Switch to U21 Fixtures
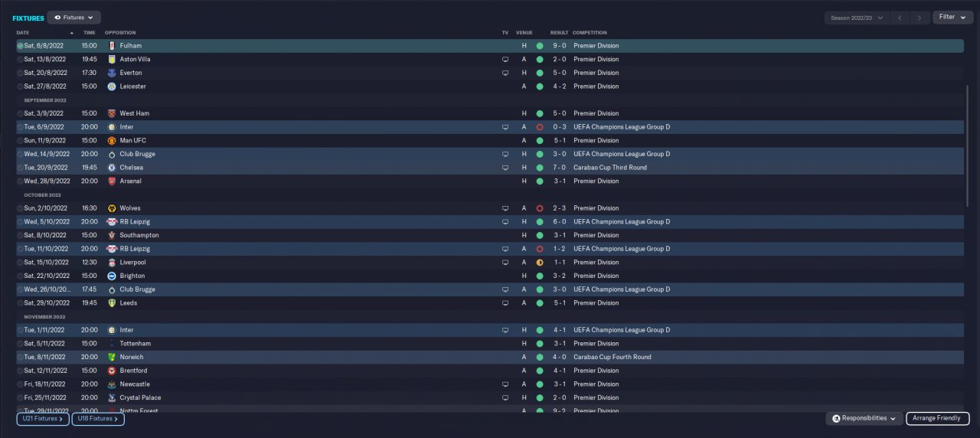This screenshot has width=980, height=438. click(43, 419)
